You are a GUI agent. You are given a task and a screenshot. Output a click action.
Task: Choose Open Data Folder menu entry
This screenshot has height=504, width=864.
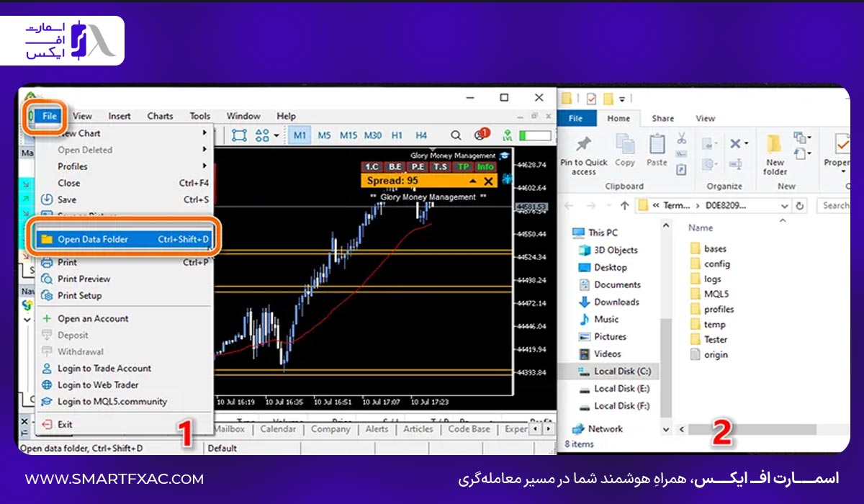pos(124,239)
